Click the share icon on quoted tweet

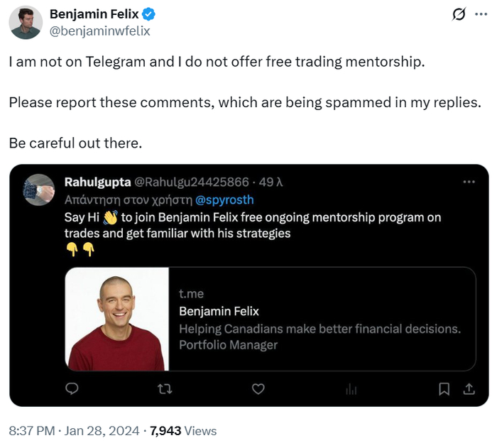[468, 388]
